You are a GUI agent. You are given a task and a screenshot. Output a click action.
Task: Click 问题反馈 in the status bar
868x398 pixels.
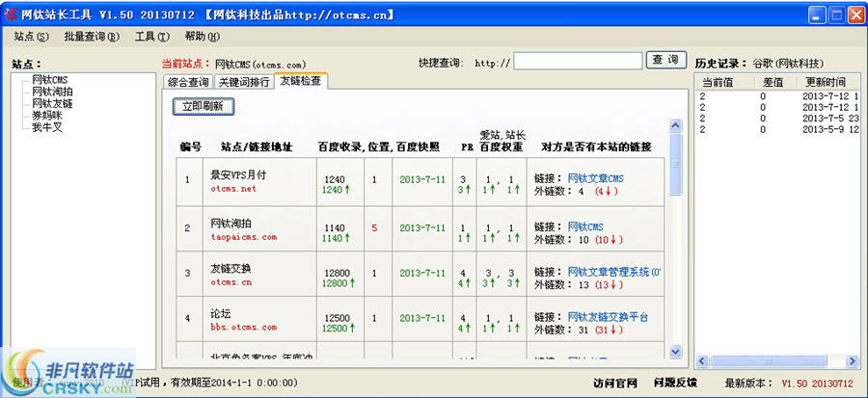pyautogui.click(x=675, y=384)
